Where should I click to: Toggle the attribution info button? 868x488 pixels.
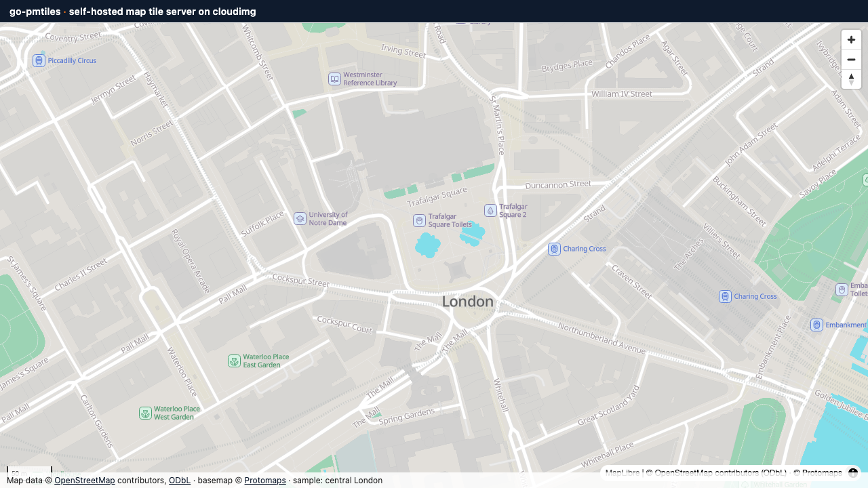853,473
